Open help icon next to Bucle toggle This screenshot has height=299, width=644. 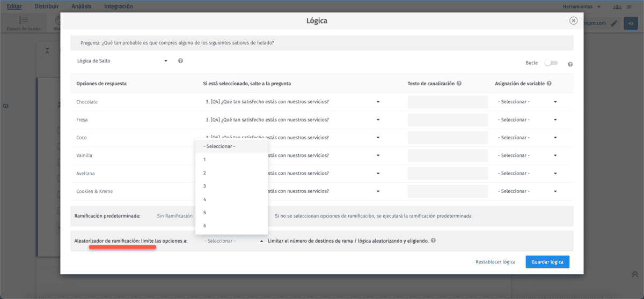click(x=570, y=64)
